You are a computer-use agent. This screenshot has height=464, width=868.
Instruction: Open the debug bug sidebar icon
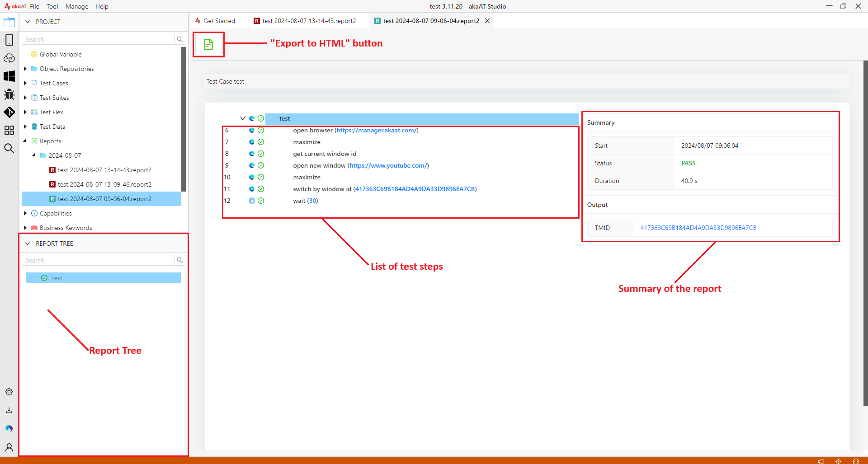[9, 94]
